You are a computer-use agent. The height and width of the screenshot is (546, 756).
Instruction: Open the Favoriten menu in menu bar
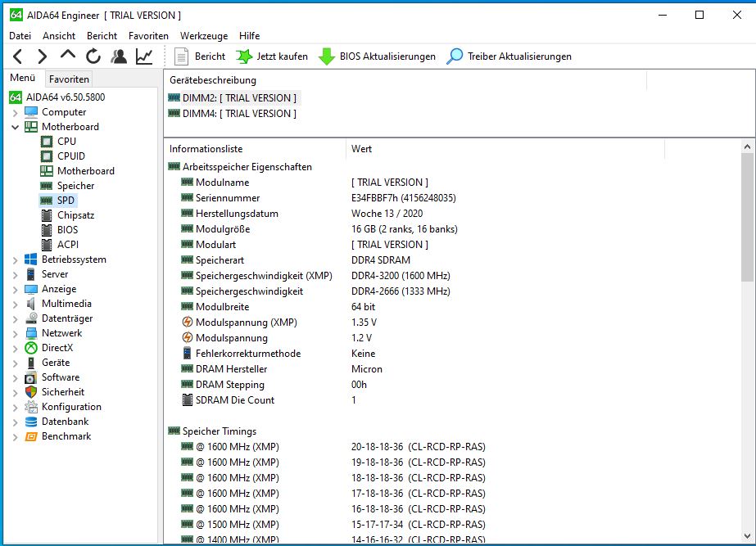[148, 36]
